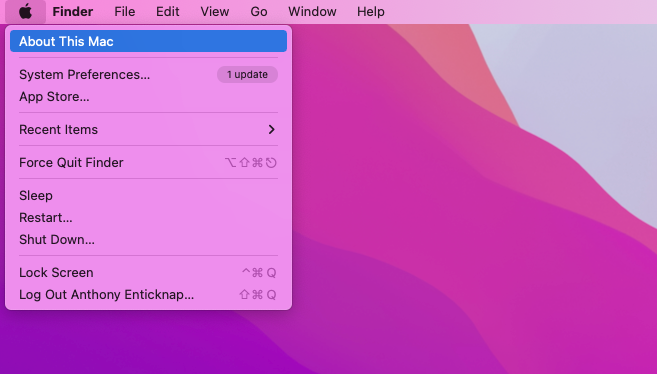Open the Go menu
This screenshot has width=657, height=374.
point(259,11)
